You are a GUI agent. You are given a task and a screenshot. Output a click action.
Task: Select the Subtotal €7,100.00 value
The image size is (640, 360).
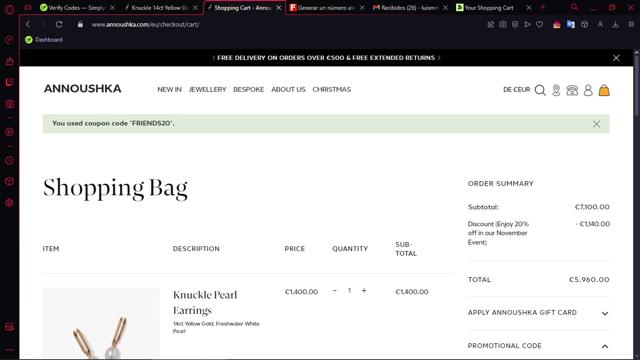coord(592,207)
